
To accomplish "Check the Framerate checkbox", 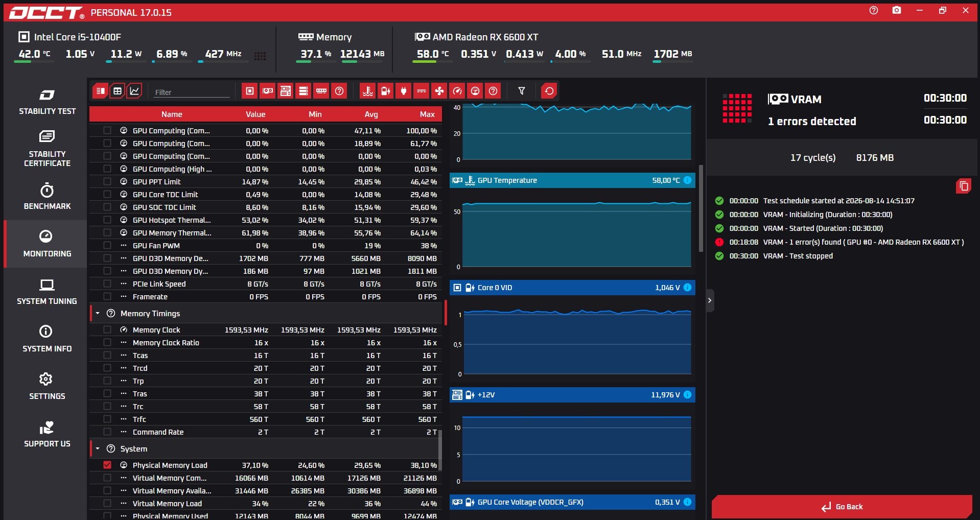I will [x=107, y=296].
